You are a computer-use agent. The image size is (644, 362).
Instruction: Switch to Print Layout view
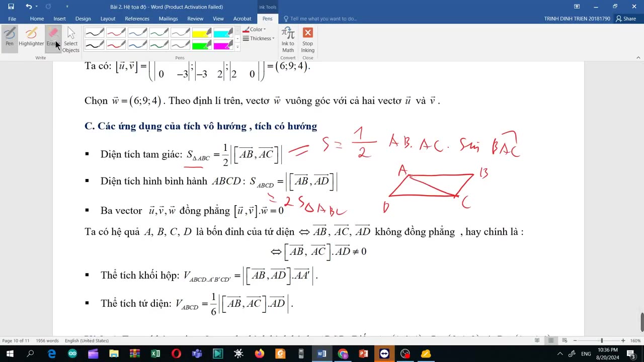551,340
